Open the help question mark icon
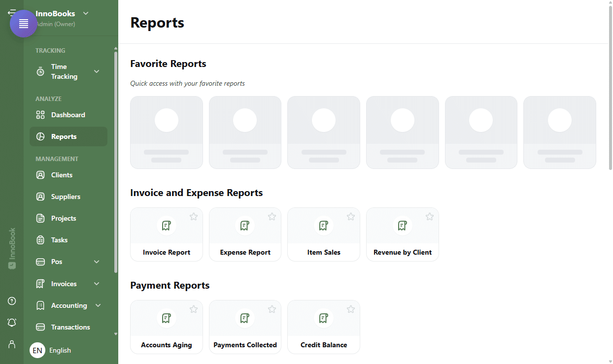Image resolution: width=613 pixels, height=364 pixels. point(12,301)
